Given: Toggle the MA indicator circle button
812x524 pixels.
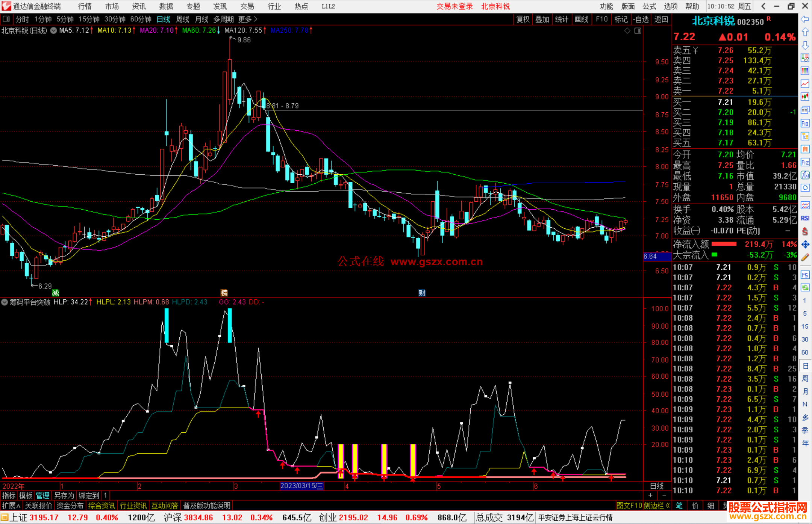Looking at the screenshot, I should (x=53, y=30).
